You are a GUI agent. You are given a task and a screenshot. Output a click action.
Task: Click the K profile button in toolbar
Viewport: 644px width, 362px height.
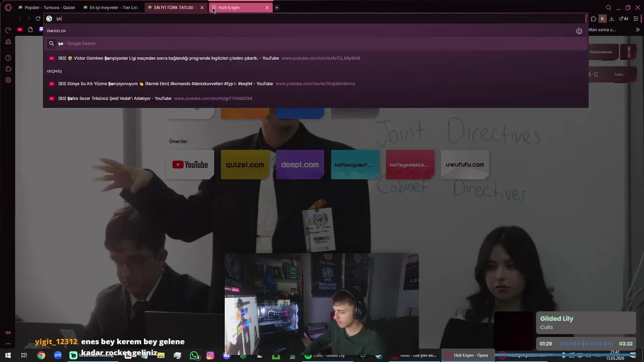click(x=602, y=19)
